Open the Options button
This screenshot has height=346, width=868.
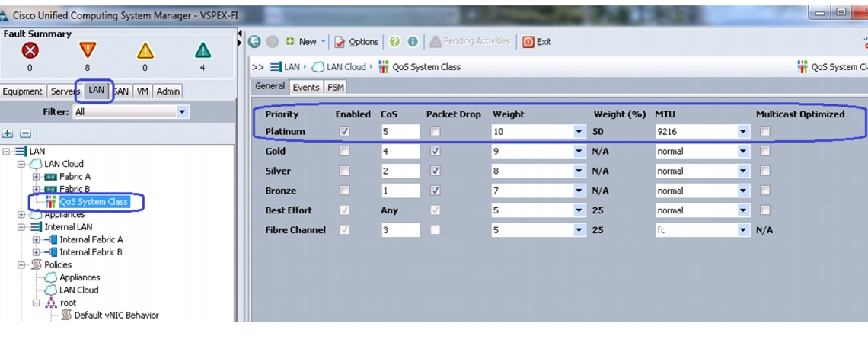356,42
